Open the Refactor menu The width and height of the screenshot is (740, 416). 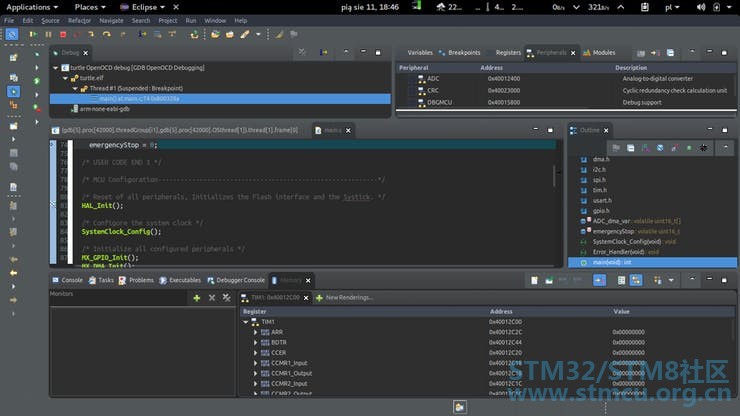[79, 20]
